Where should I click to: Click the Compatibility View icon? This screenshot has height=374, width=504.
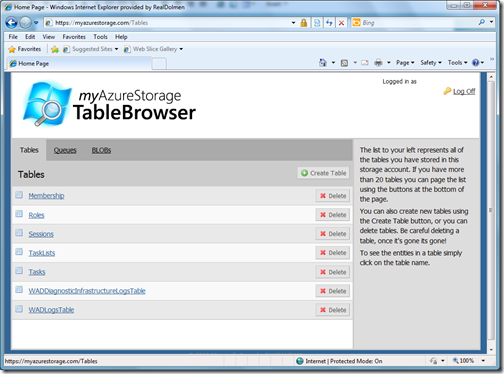[317, 23]
